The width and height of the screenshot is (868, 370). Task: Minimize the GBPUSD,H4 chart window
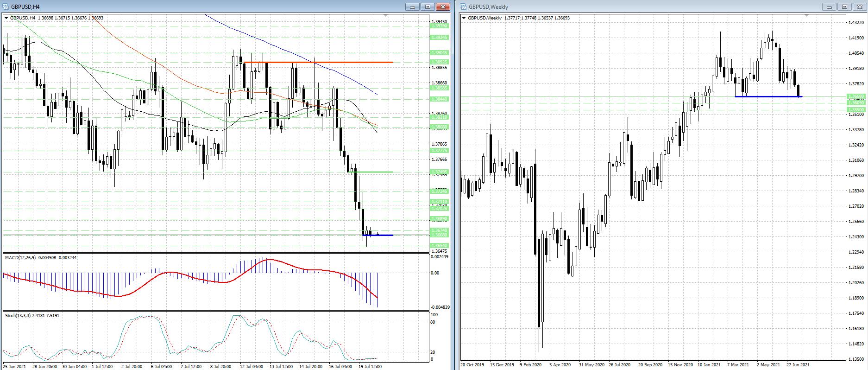click(412, 6)
